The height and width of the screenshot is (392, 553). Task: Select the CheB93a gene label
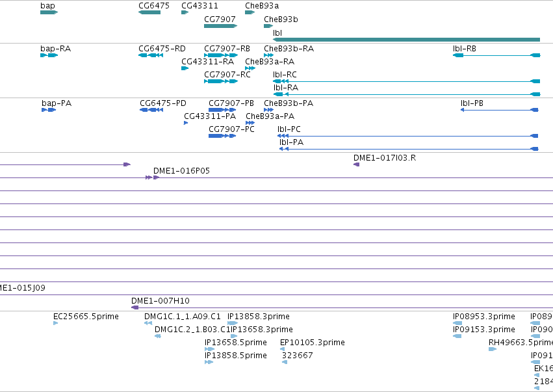pyautogui.click(x=262, y=6)
